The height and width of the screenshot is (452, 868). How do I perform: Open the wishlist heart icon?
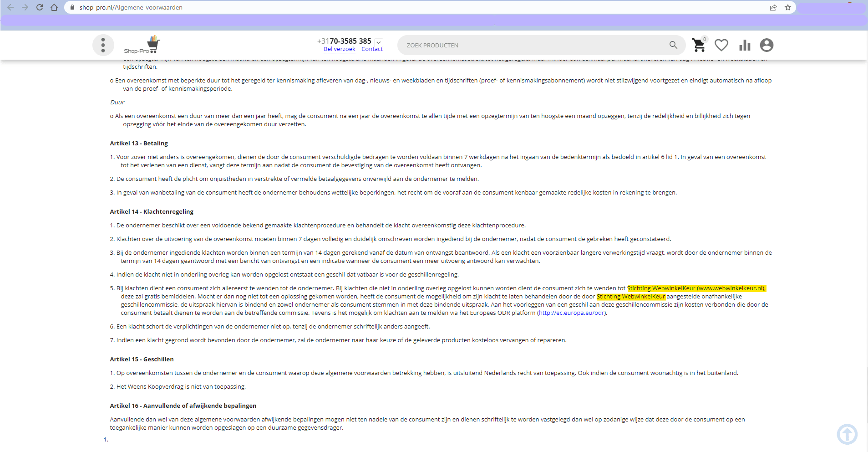(721, 45)
